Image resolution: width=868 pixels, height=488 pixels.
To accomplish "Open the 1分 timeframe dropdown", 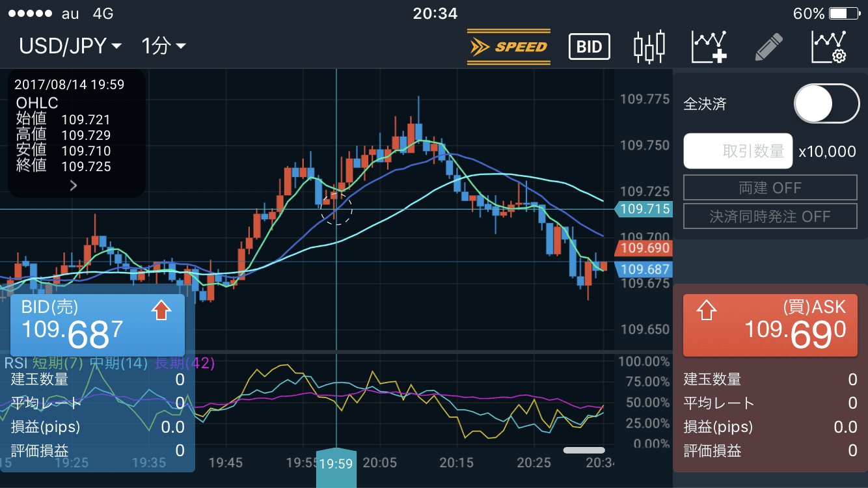I will pyautogui.click(x=163, y=46).
